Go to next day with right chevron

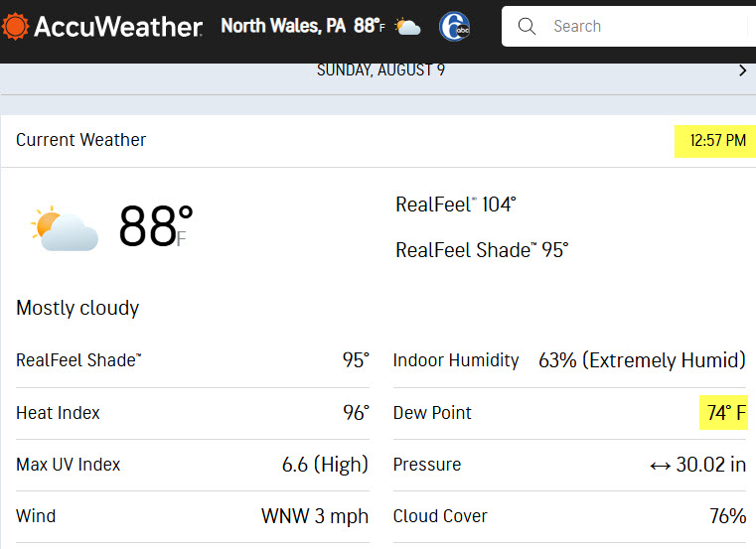point(742,70)
